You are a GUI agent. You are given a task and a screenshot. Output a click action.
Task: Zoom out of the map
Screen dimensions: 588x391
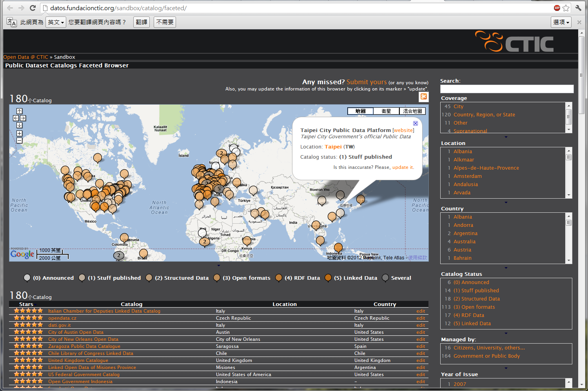click(19, 140)
